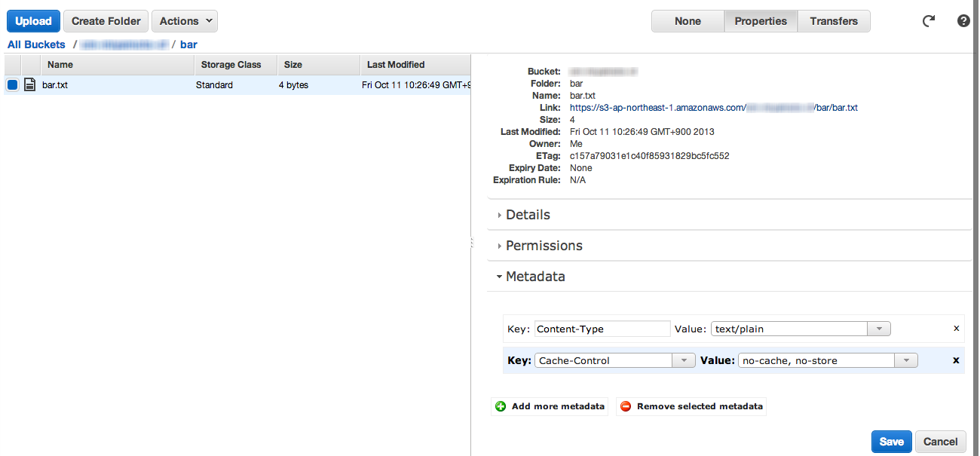Click the red Remove selected metadata icon
This screenshot has width=980, height=456.
click(626, 406)
